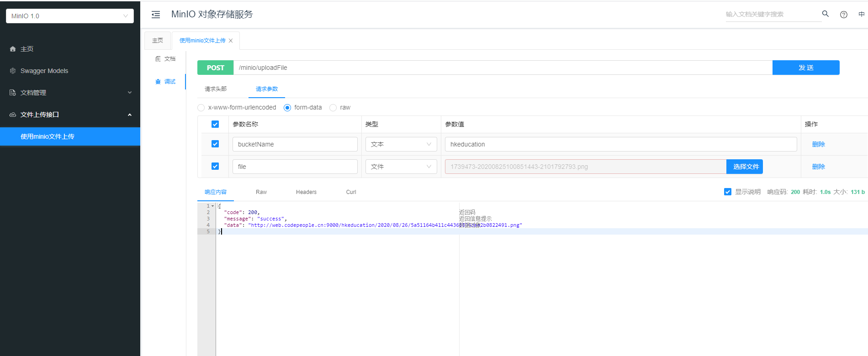This screenshot has width=868, height=356.
Task: Switch to 请求参数 tab
Action: [x=267, y=89]
